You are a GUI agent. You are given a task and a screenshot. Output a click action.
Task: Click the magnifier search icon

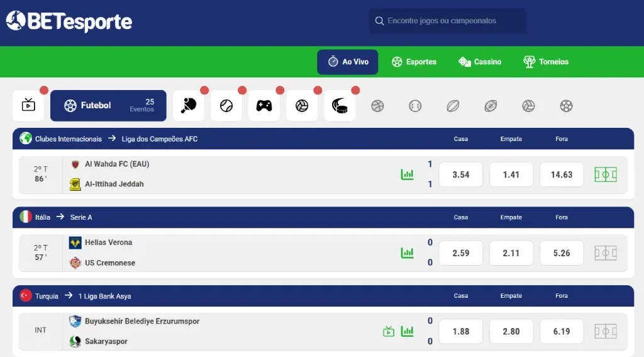(x=379, y=21)
